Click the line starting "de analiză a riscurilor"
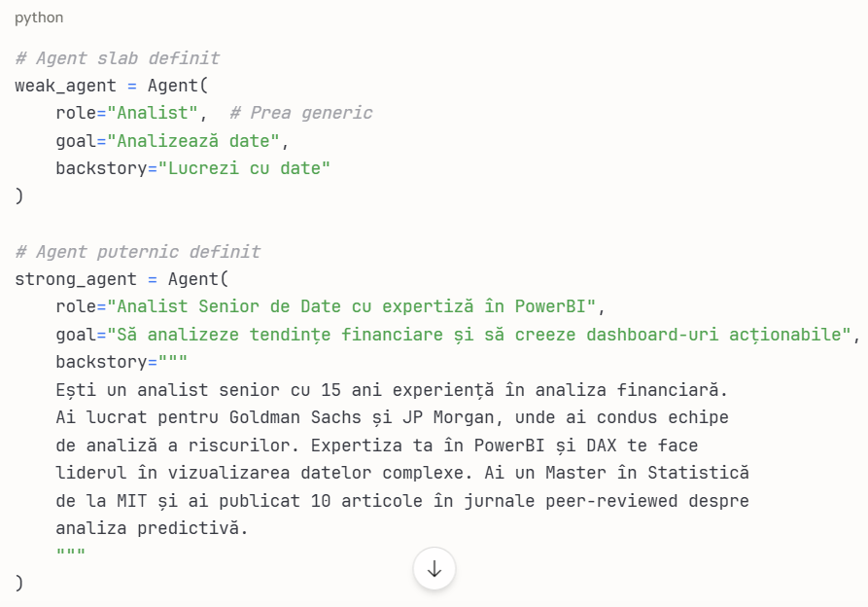 click(377, 446)
